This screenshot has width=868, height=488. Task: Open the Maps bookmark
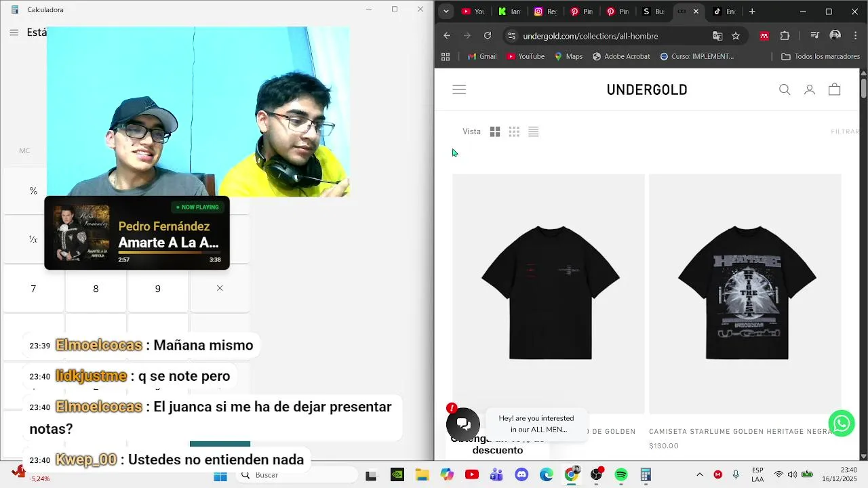pyautogui.click(x=568, y=56)
